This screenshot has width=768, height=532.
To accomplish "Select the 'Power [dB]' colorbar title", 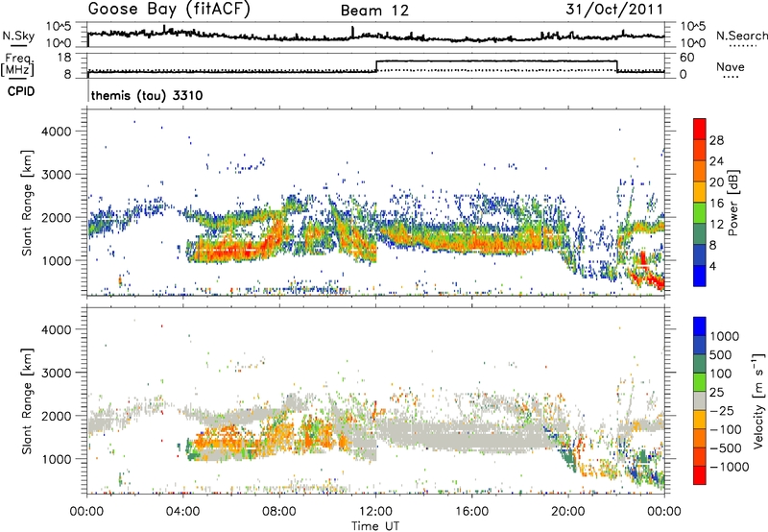I will (732, 203).
